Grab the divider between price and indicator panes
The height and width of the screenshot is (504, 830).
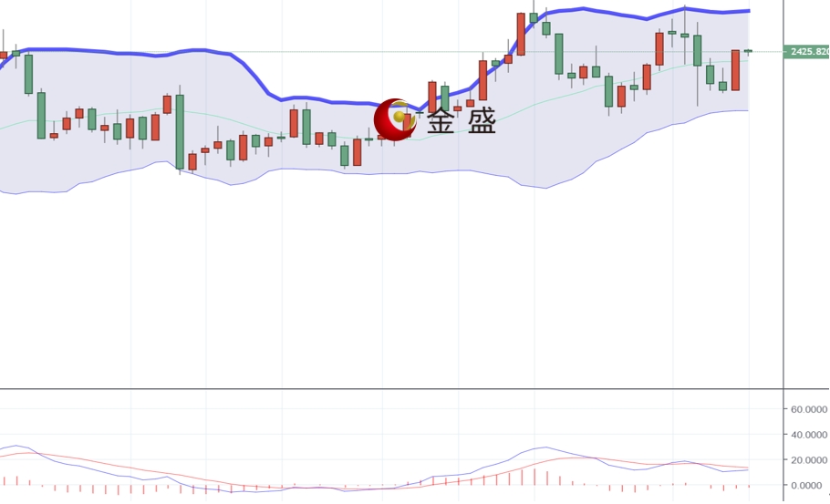point(391,389)
